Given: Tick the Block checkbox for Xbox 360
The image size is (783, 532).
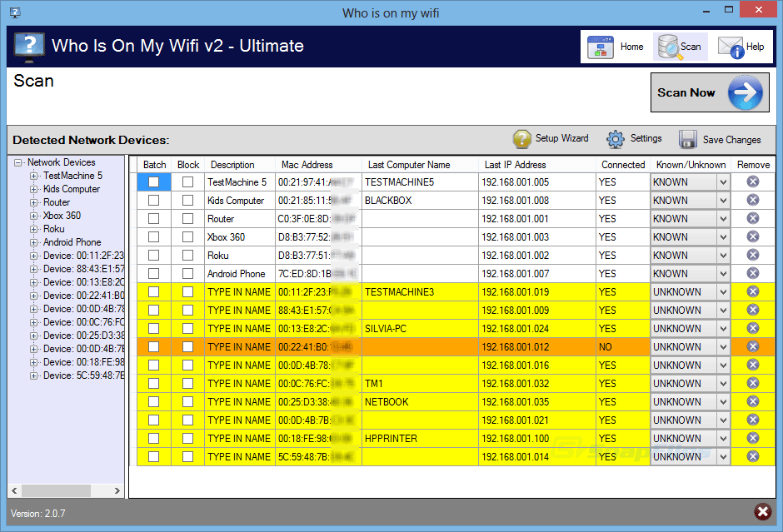Looking at the screenshot, I should (x=188, y=236).
